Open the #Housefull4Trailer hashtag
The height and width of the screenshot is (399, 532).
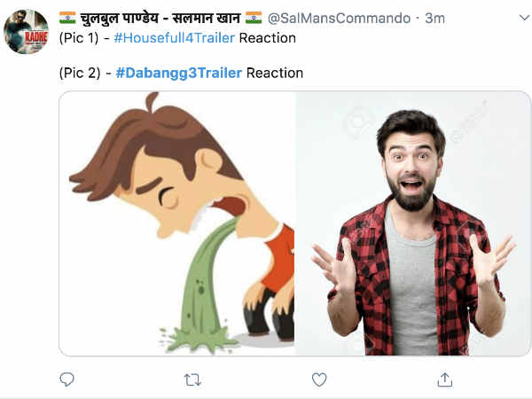pos(175,38)
